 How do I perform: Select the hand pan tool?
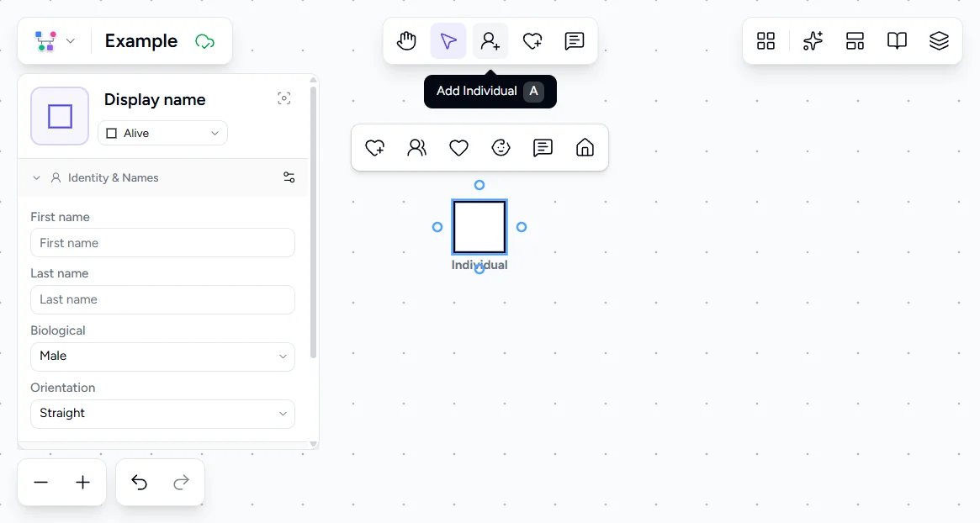(x=406, y=41)
